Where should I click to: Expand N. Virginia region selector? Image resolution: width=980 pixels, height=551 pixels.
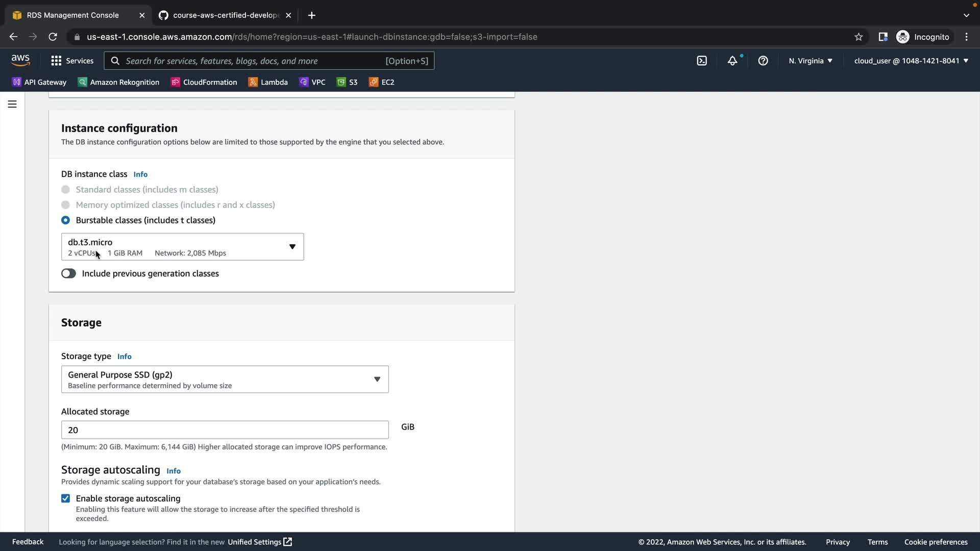point(810,61)
